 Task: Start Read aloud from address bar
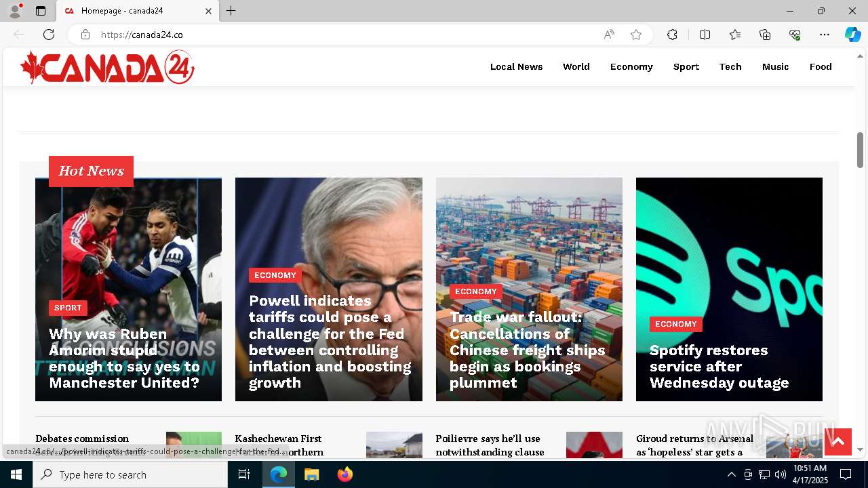point(609,35)
